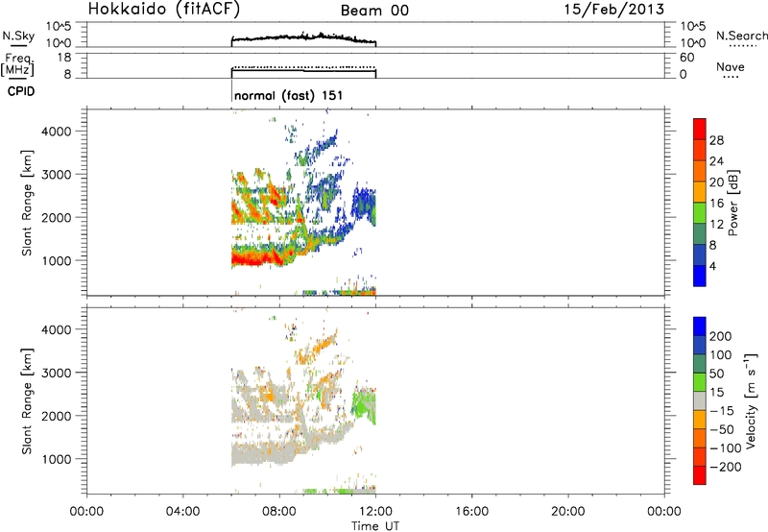
Task: Select the Freq. [MHz] axis label
Action: coord(18,64)
